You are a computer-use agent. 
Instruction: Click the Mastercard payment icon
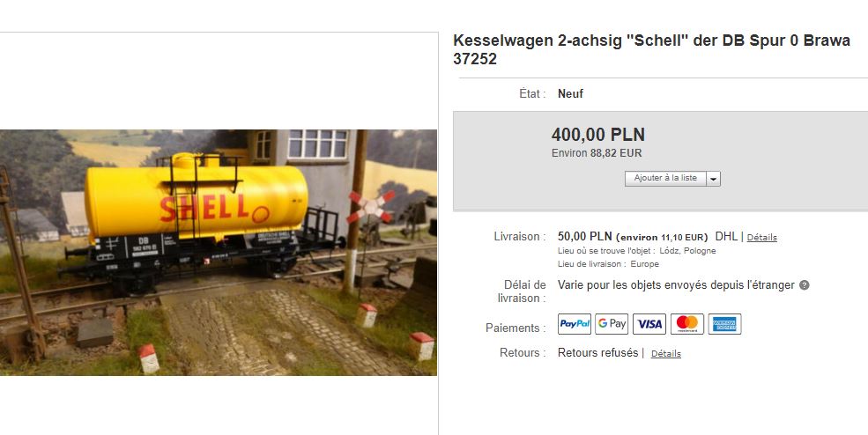click(687, 324)
